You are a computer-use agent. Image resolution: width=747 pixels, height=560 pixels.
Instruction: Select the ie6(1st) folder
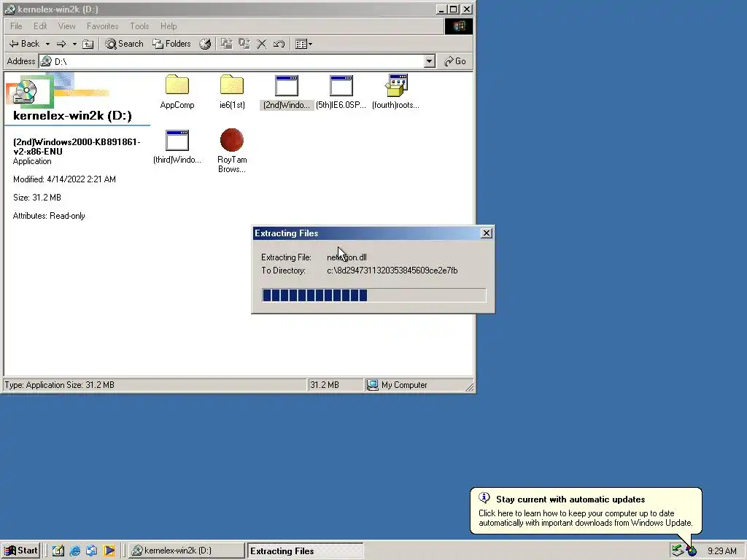(232, 92)
